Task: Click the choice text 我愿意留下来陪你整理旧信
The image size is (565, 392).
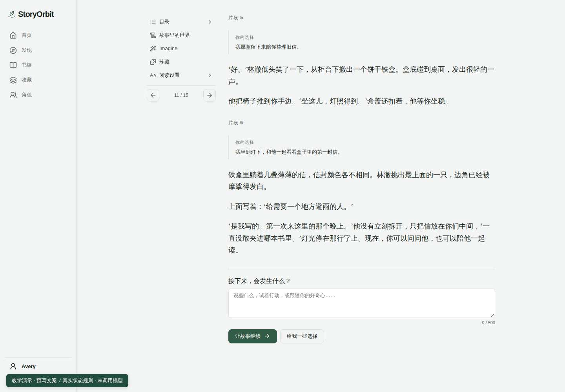Action: tap(268, 47)
